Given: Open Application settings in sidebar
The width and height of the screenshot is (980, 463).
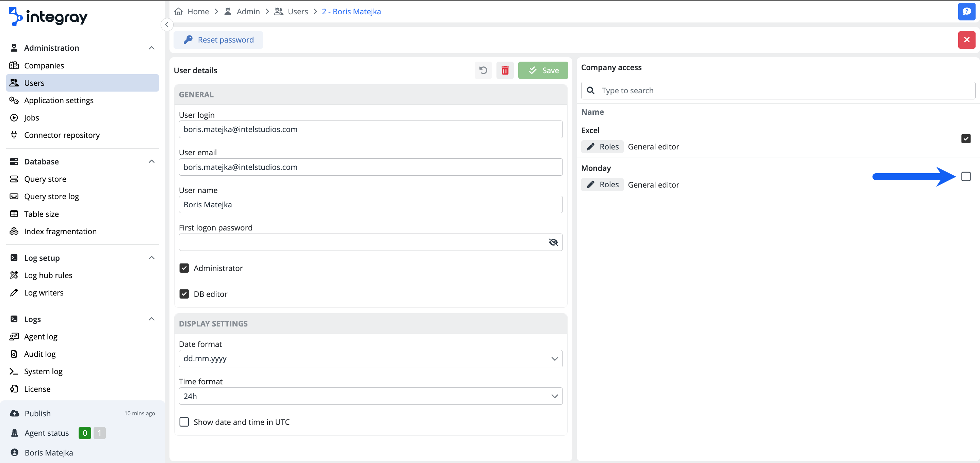Looking at the screenshot, I should pyautogui.click(x=59, y=100).
